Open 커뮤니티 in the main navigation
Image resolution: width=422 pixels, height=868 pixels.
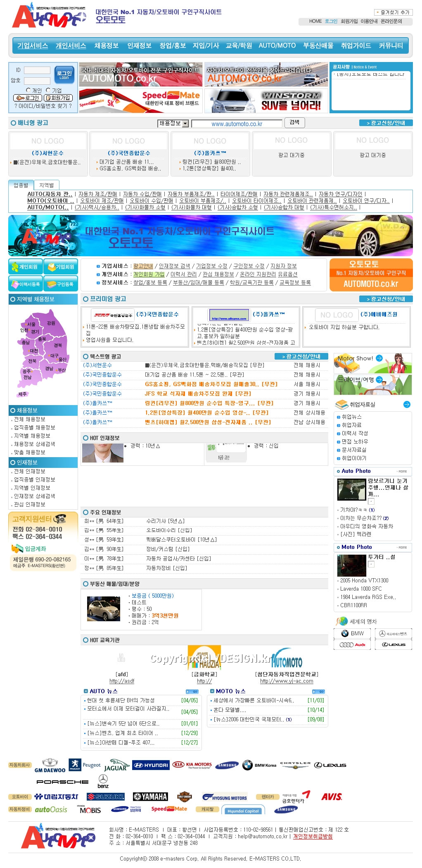[391, 45]
